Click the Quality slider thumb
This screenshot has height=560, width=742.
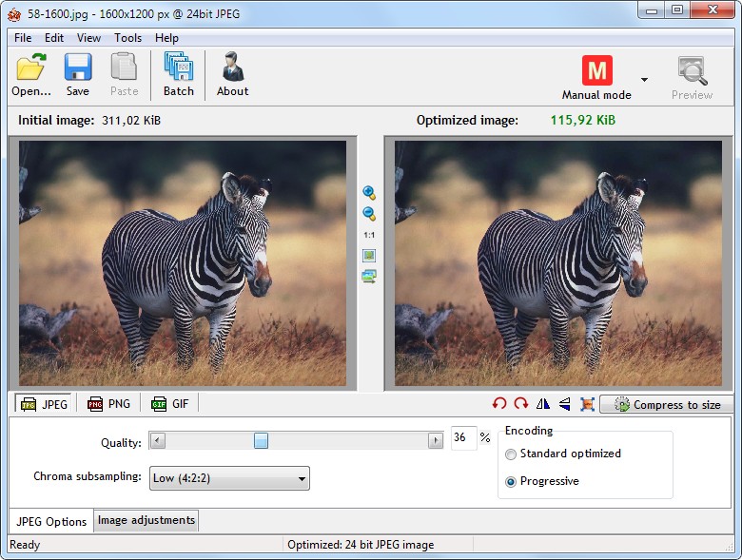(x=261, y=440)
